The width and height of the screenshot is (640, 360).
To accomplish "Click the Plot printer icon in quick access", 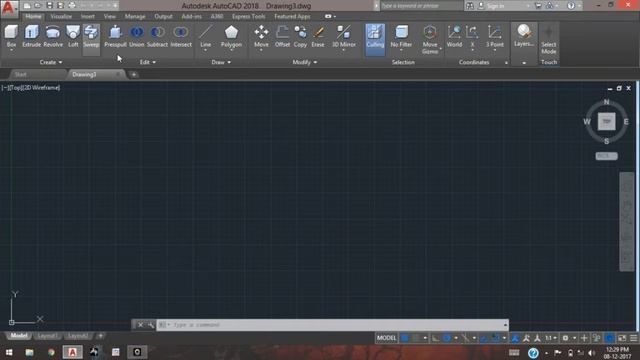I will (x=72, y=6).
